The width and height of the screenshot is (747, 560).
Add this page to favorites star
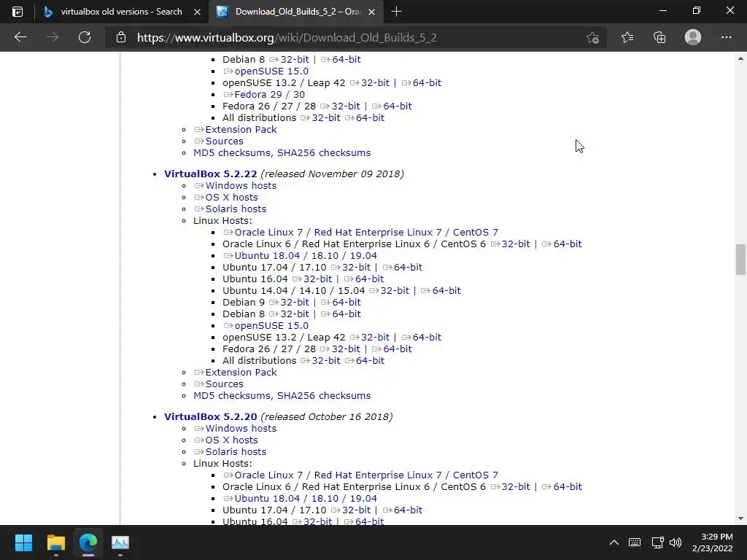click(x=592, y=37)
